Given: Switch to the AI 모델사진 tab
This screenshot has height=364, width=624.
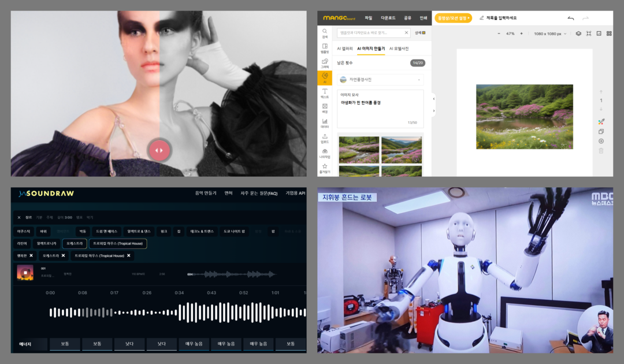Looking at the screenshot, I should [x=400, y=48].
